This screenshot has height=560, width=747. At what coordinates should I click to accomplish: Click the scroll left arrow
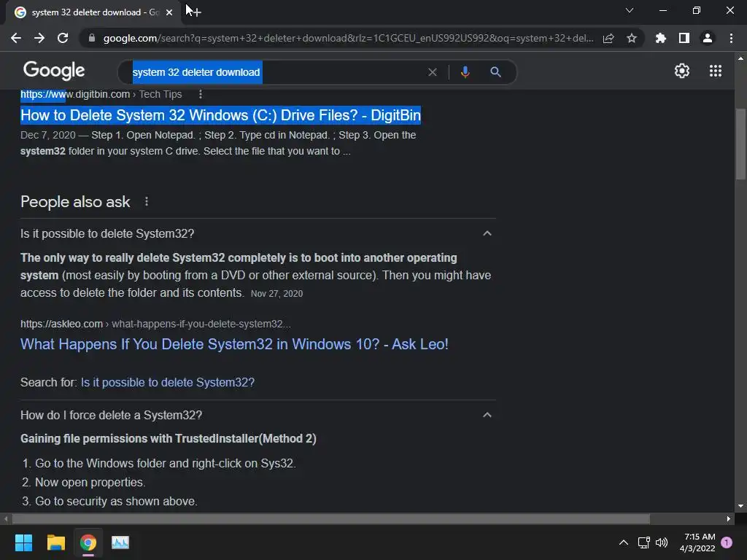(6, 518)
